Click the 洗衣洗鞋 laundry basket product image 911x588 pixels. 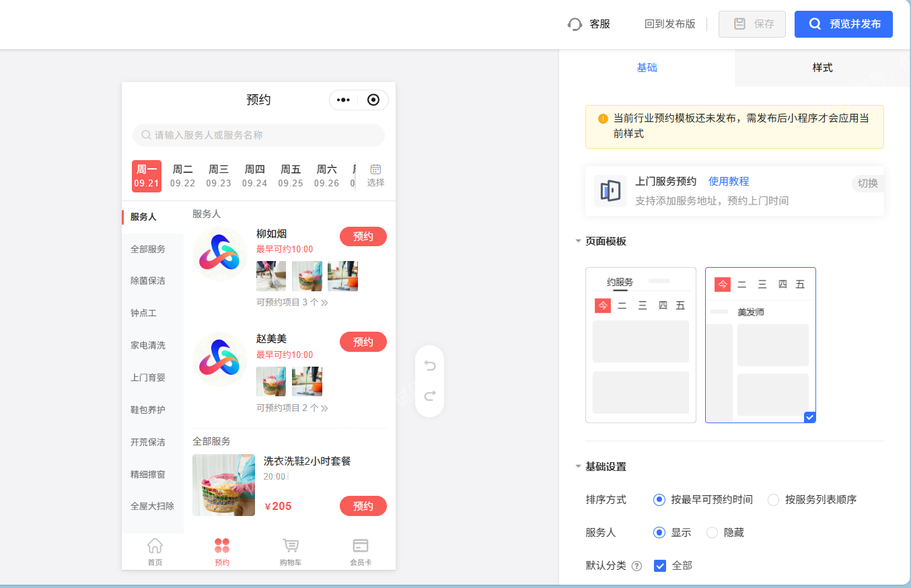click(x=223, y=485)
